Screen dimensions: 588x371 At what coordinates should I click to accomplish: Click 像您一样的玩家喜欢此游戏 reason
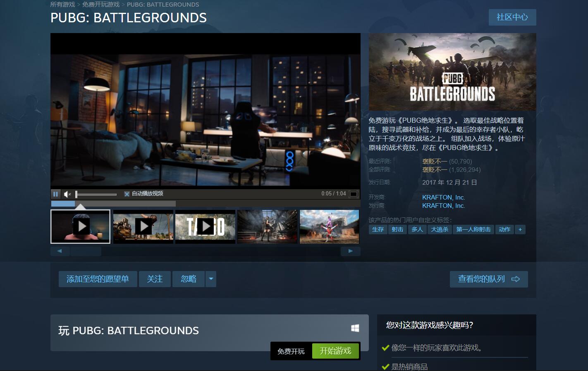pos(437,348)
